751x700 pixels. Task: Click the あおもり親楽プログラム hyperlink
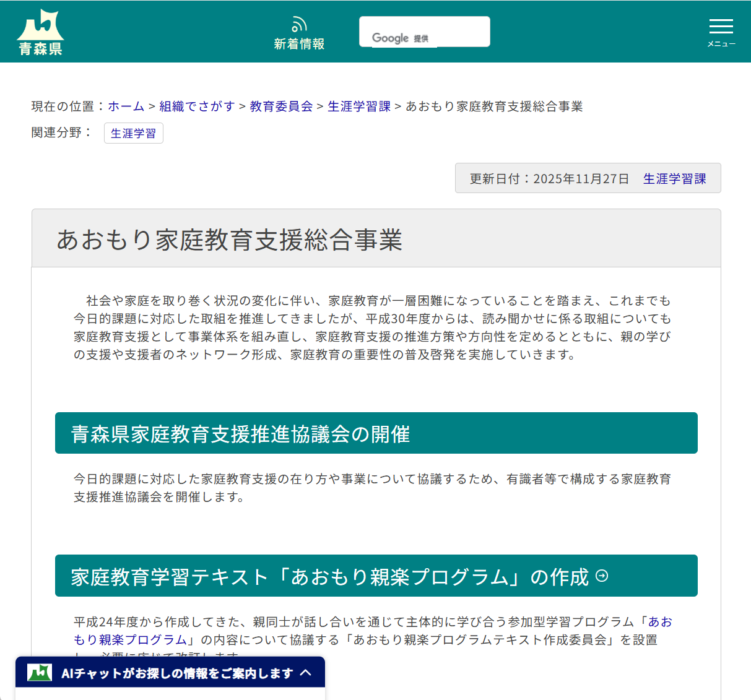[124, 641]
